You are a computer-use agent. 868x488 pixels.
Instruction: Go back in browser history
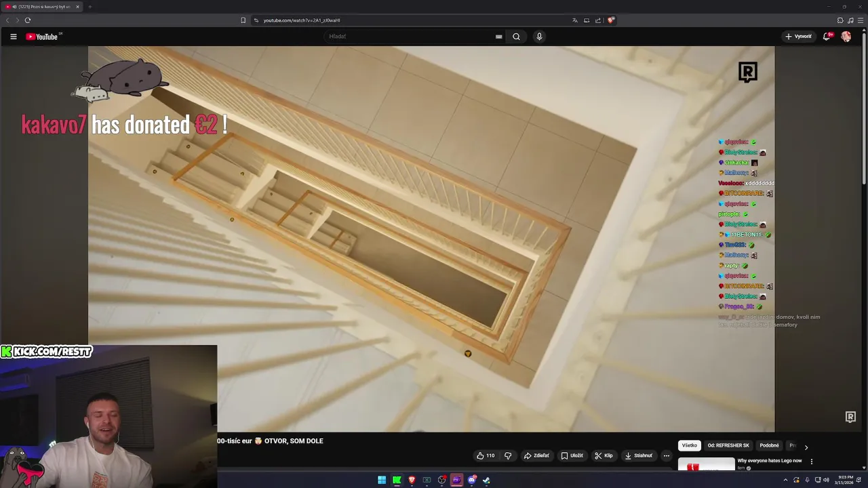coord(7,20)
